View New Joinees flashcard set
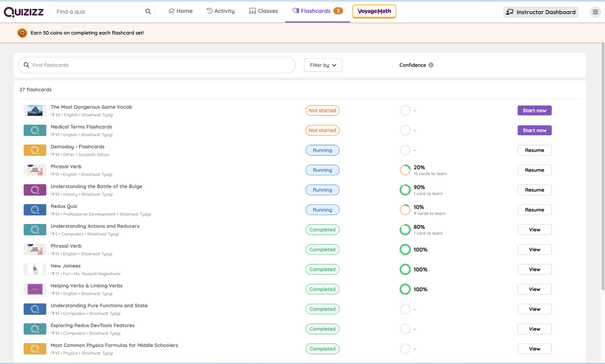Viewport: 605px width, 364px height. (x=534, y=270)
